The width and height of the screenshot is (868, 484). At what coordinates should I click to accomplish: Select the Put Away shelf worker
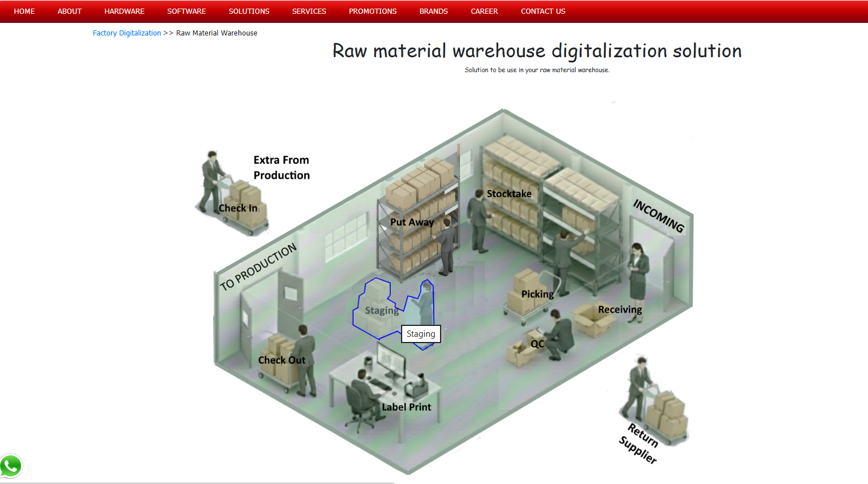446,243
